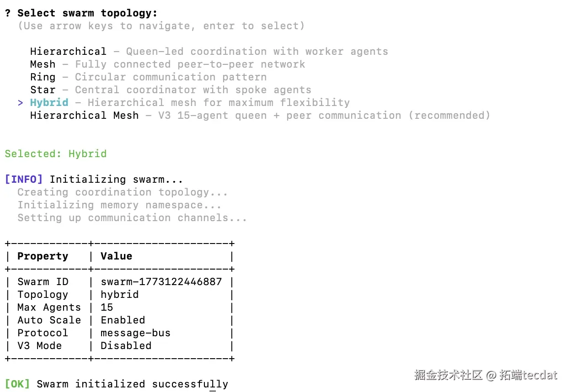Select the Hierarchical topology option
The height and width of the screenshot is (392, 568).
pyautogui.click(x=68, y=52)
